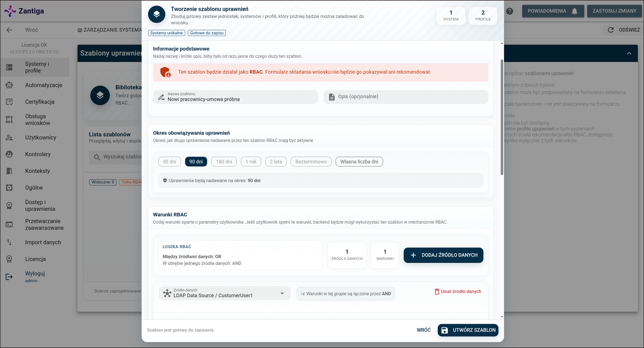The height and width of the screenshot is (348, 644).
Task: Click the Przetwarzanie zaawansowane terminal icon
Action: click(9, 224)
